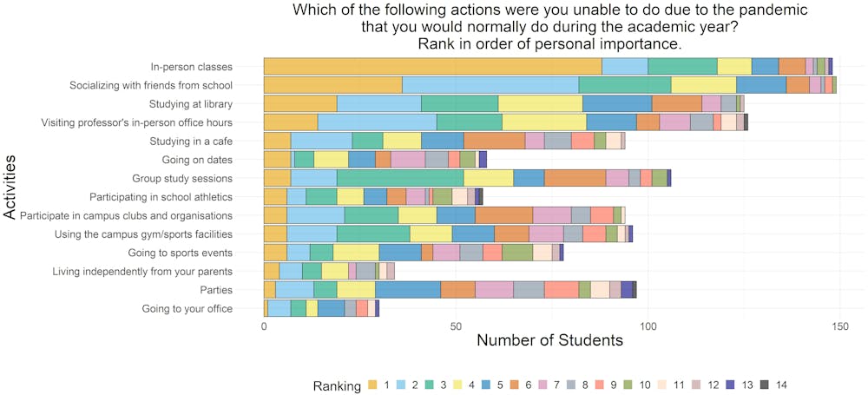The width and height of the screenshot is (868, 395).
Task: Select rank 5 segment of the Parties bar
Action: (x=407, y=290)
